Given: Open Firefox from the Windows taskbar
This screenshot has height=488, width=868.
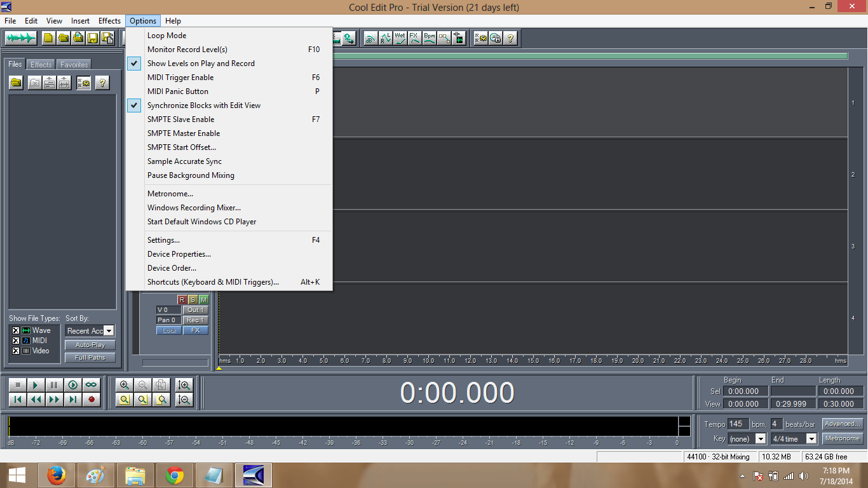Looking at the screenshot, I should 57,475.
